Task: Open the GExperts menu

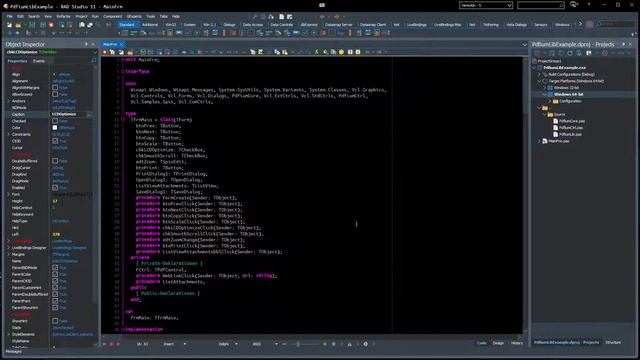Action: click(x=134, y=16)
